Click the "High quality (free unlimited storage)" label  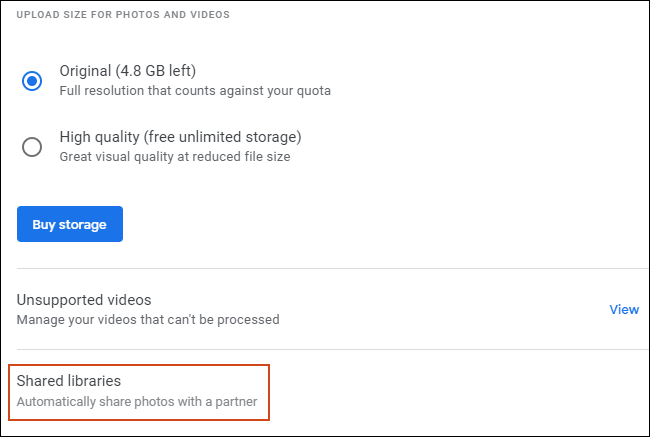pyautogui.click(x=180, y=136)
